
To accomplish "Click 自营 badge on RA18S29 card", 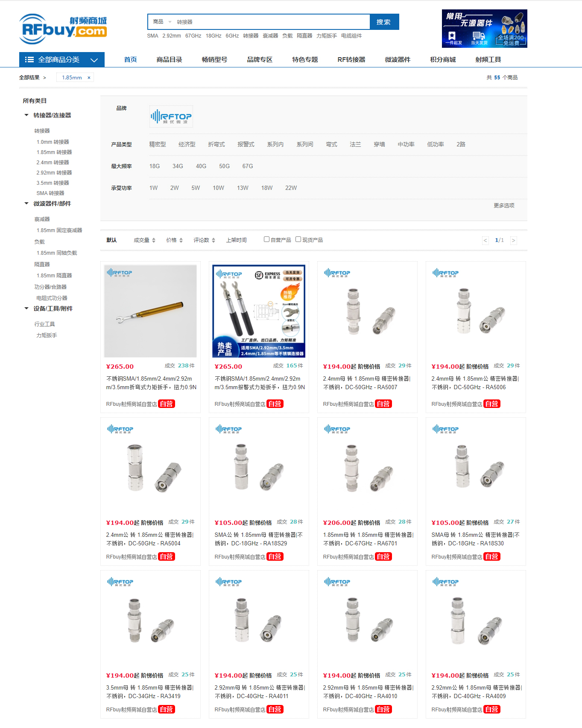I will [x=275, y=556].
